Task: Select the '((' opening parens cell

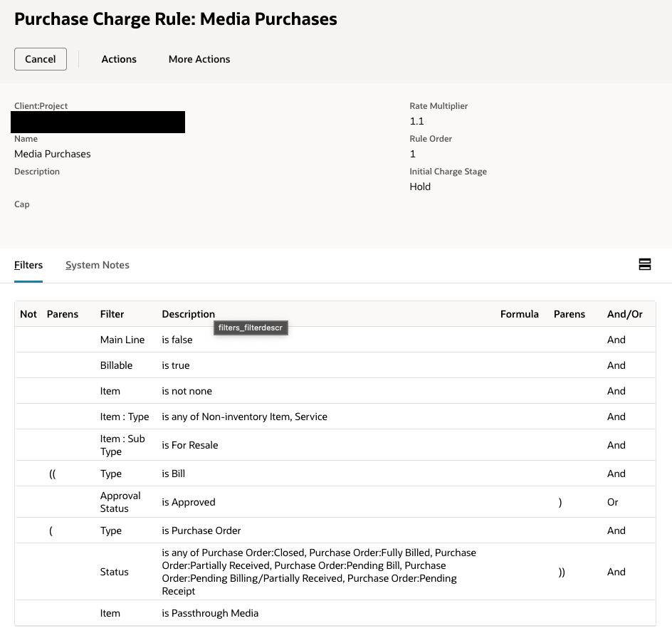Action: [x=52, y=474]
